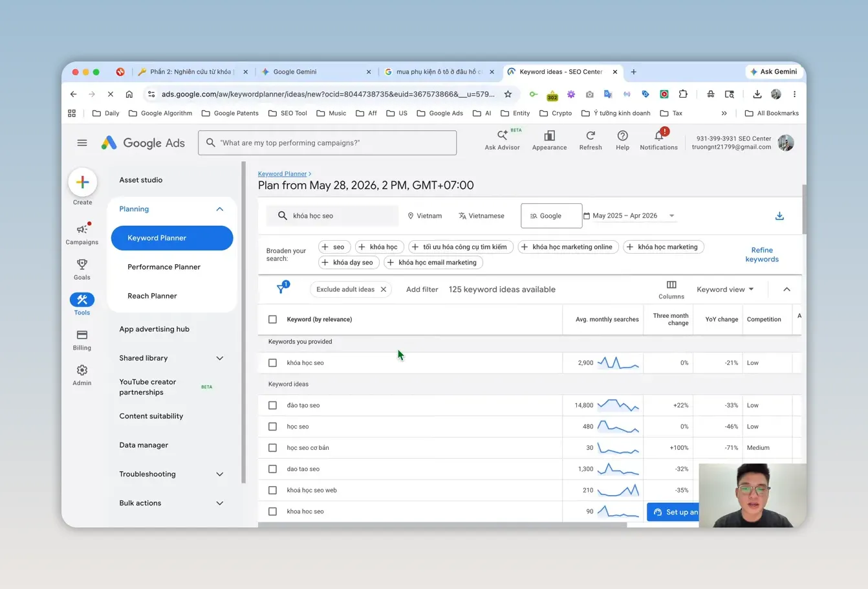
Task: Open the Columns selector
Action: coord(671,289)
